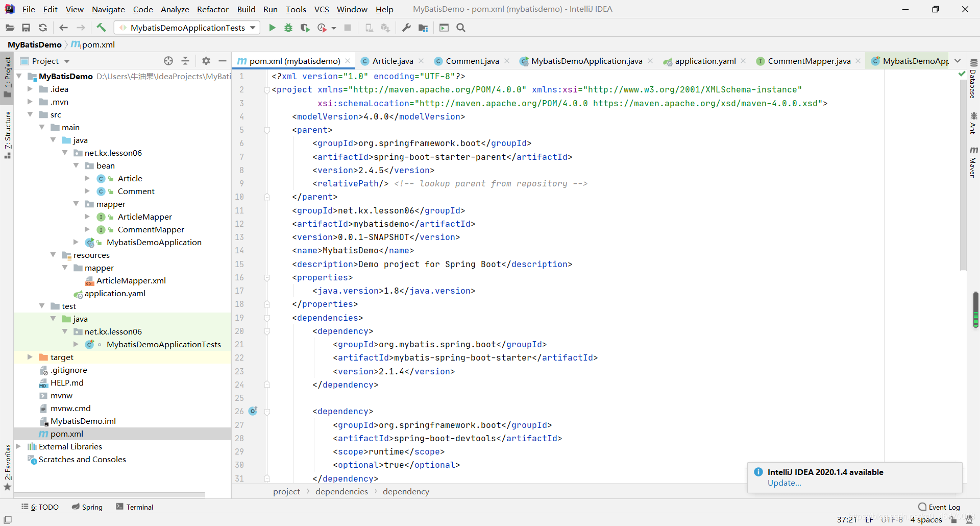Viewport: 980px width, 526px height.
Task: Click the Stop run icon
Action: point(348,28)
